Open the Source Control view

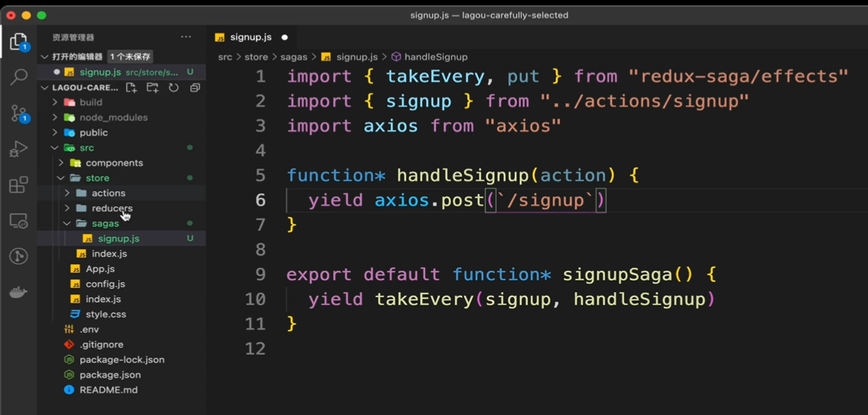pos(18,113)
